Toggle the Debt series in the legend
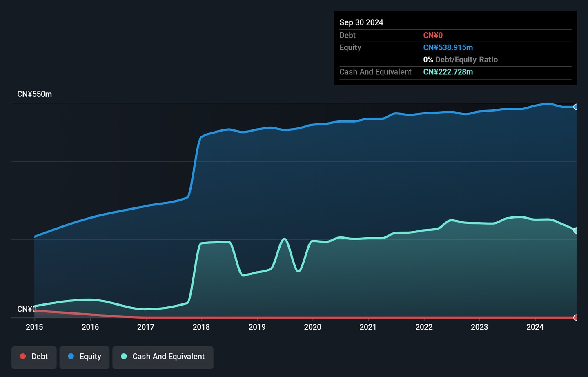 pyautogui.click(x=34, y=357)
